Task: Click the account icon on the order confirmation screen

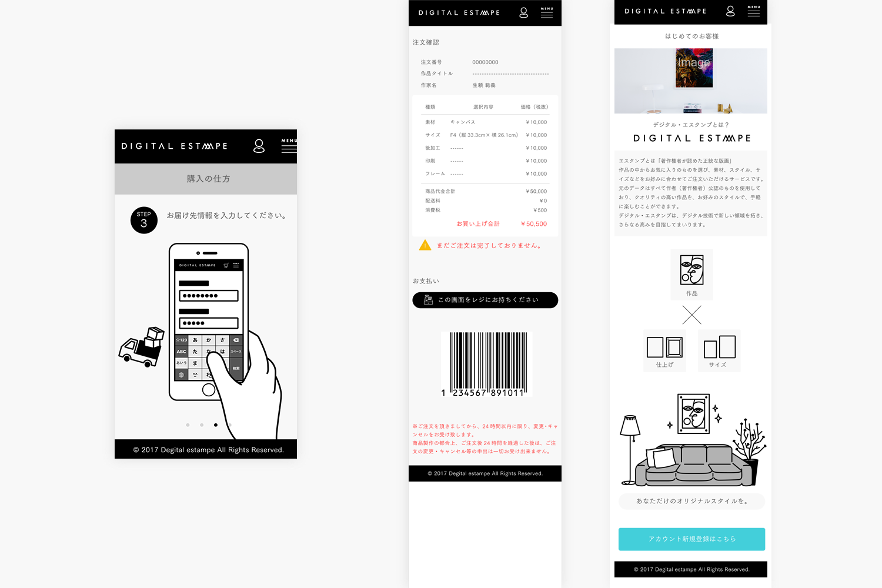Action: pyautogui.click(x=523, y=12)
